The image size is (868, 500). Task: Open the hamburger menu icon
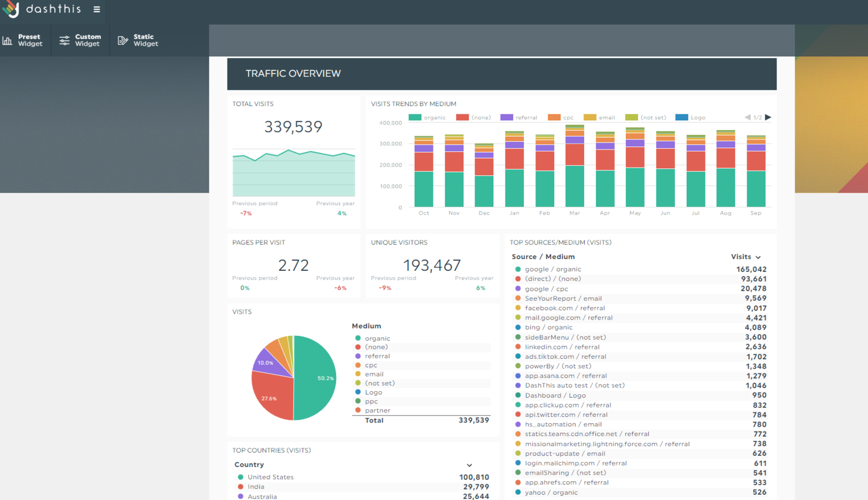(x=97, y=9)
